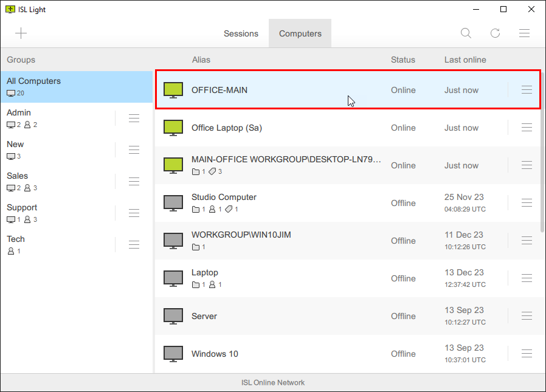Open the options menu for the Support group
Viewport: 546px width, 392px height.
tap(134, 213)
